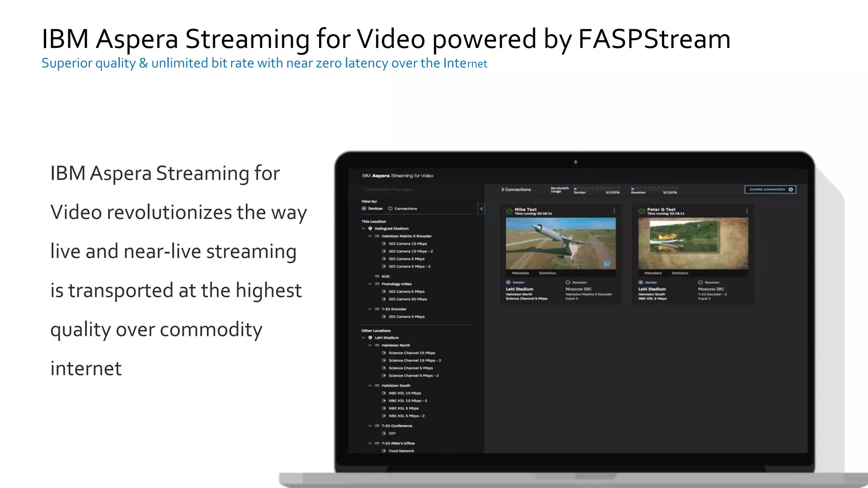Click Mike Test green status check icon
The image size is (868, 488).
coord(509,211)
